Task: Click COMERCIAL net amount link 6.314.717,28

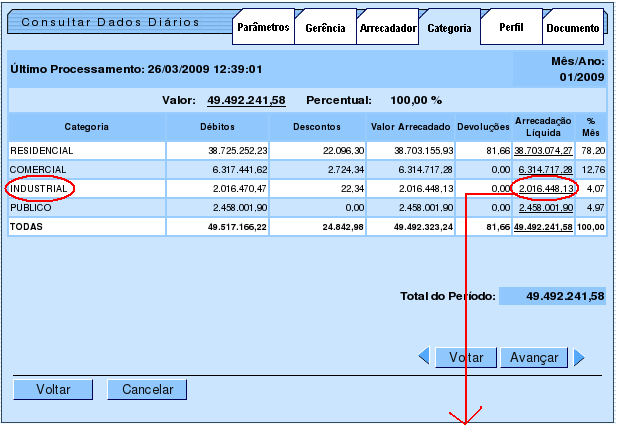Action: click(x=545, y=169)
